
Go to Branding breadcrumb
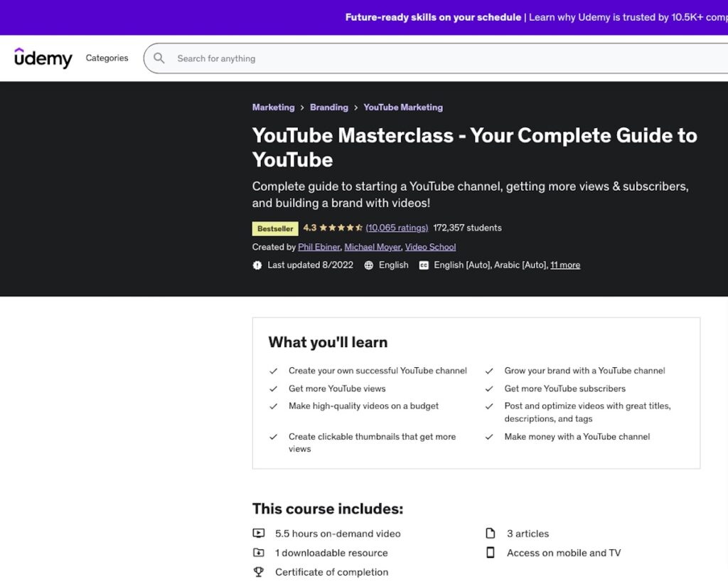tap(329, 107)
